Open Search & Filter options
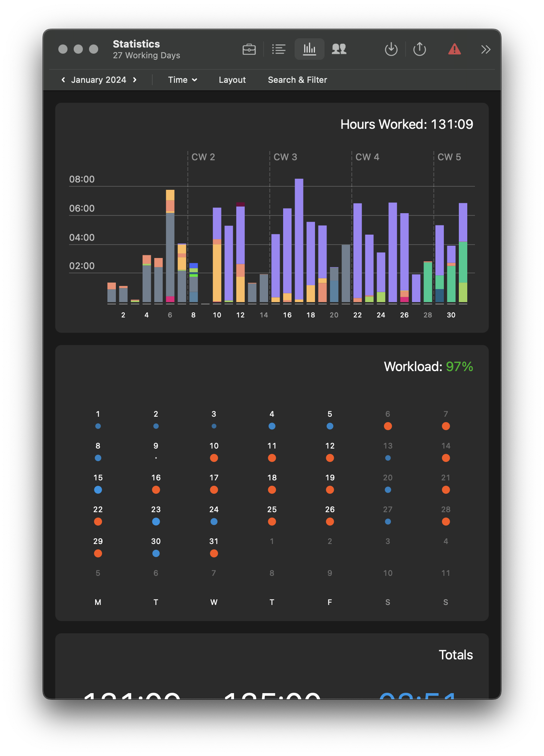Image resolution: width=544 pixels, height=756 pixels. click(297, 80)
